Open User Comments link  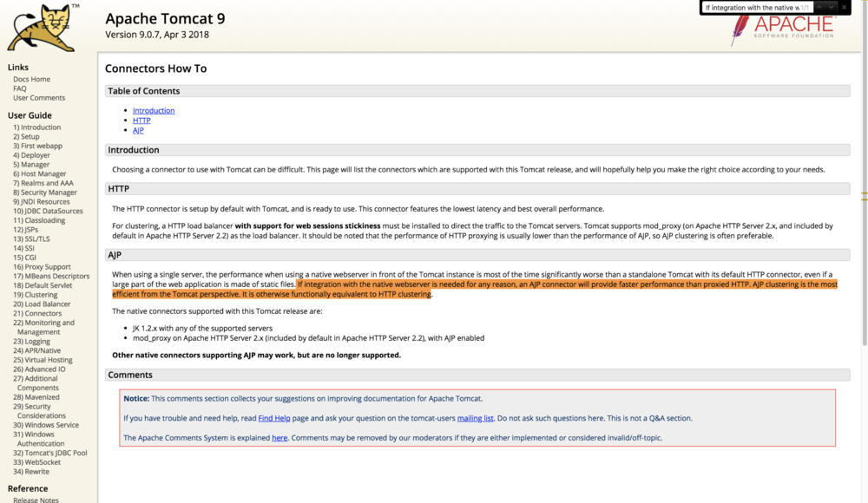(x=39, y=98)
